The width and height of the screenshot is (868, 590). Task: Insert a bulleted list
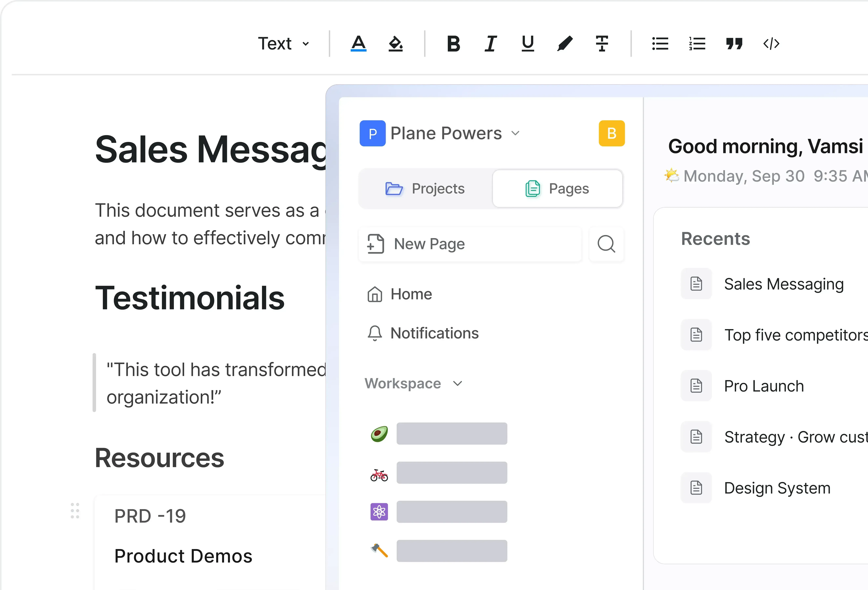pos(660,44)
